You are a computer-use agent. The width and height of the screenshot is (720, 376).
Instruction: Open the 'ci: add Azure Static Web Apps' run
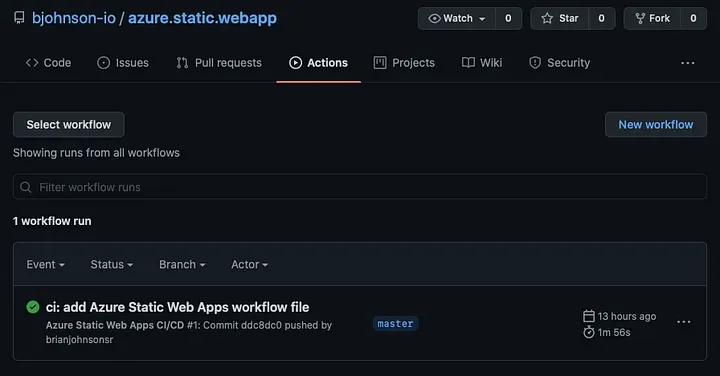(x=177, y=307)
